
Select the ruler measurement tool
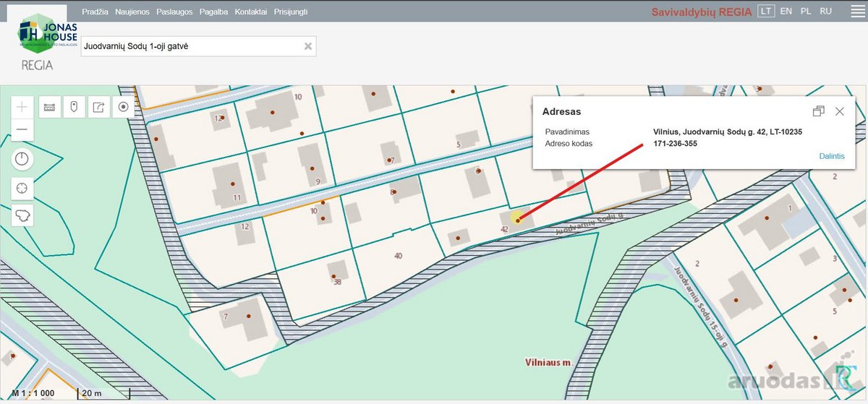(x=49, y=107)
